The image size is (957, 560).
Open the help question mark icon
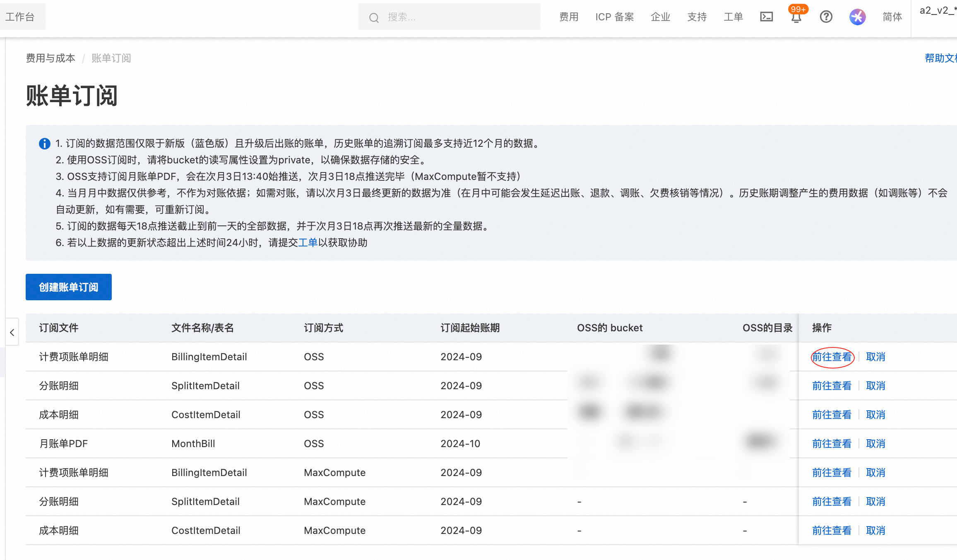point(826,17)
